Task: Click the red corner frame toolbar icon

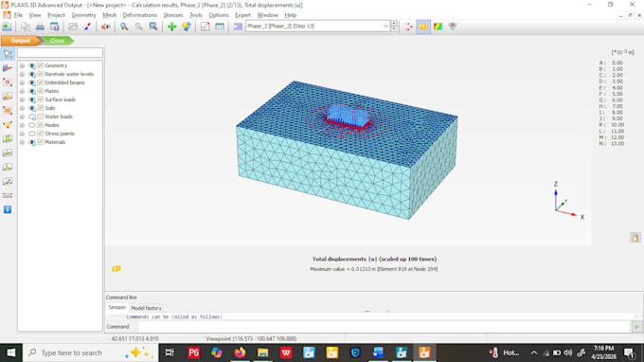Action: coord(205,27)
